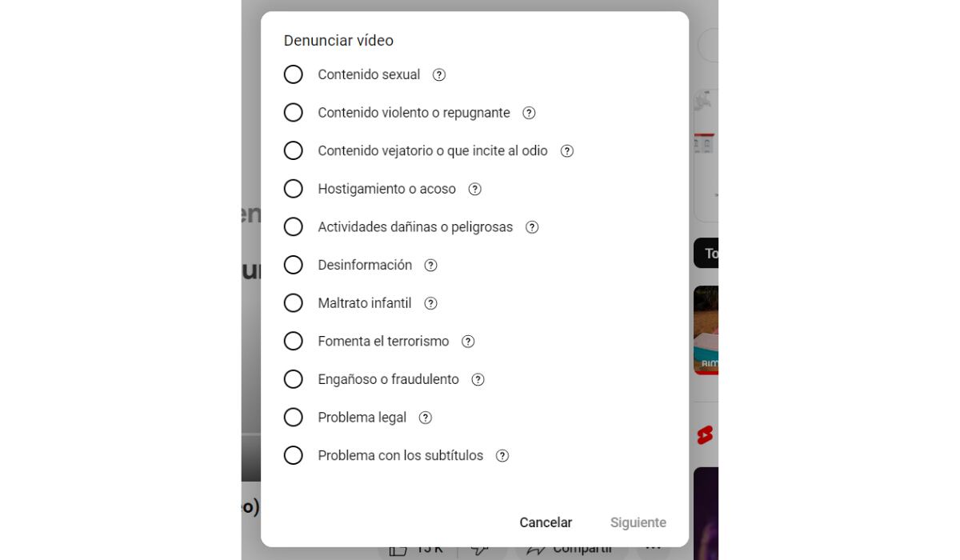960x560 pixels.
Task: Pick the Maltrato infantil radio option
Action: 294,303
